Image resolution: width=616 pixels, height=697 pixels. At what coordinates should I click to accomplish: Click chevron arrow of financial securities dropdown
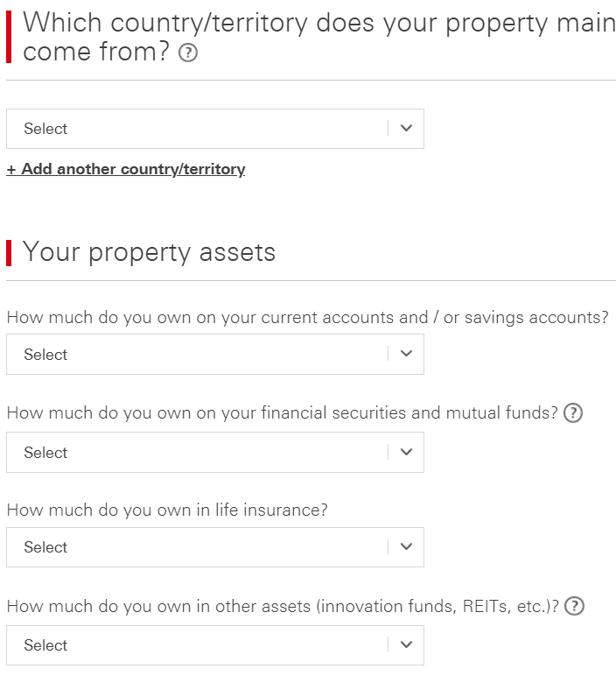coord(406,452)
